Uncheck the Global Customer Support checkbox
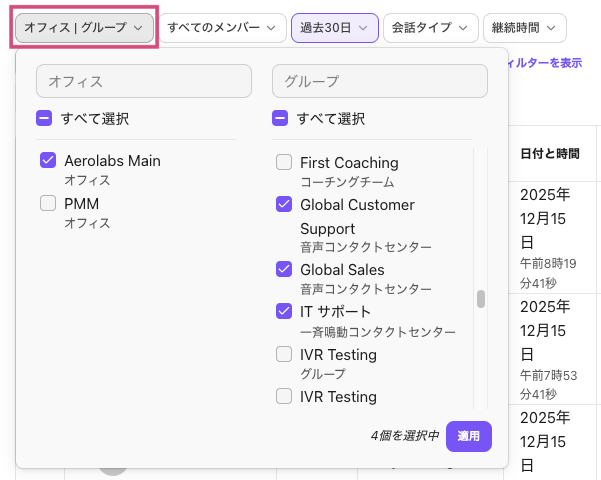This screenshot has width=601, height=480. point(284,204)
